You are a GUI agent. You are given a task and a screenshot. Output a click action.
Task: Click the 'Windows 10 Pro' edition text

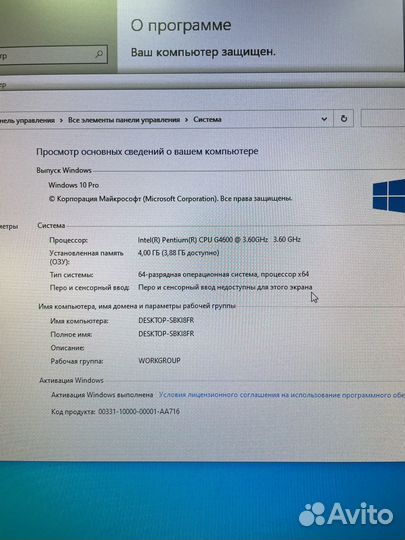point(73,185)
